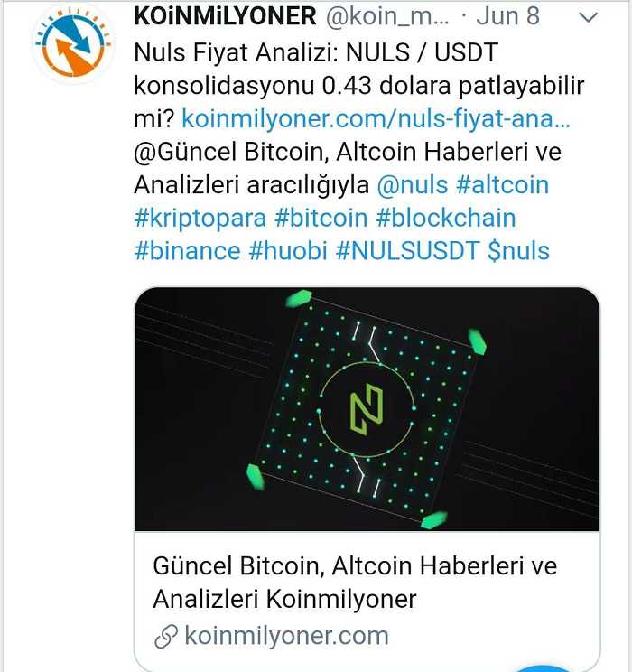Open the #kriptopara hashtag
This screenshot has height=672, width=632.
coord(200,219)
